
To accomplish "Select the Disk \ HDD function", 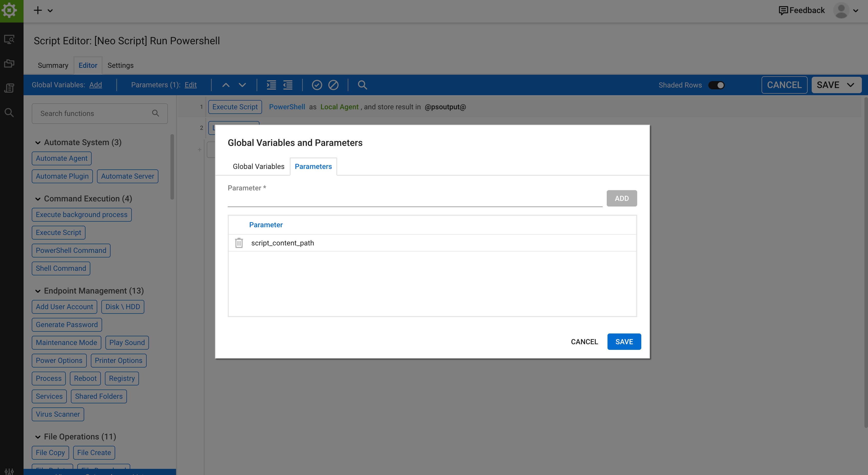I will (123, 307).
